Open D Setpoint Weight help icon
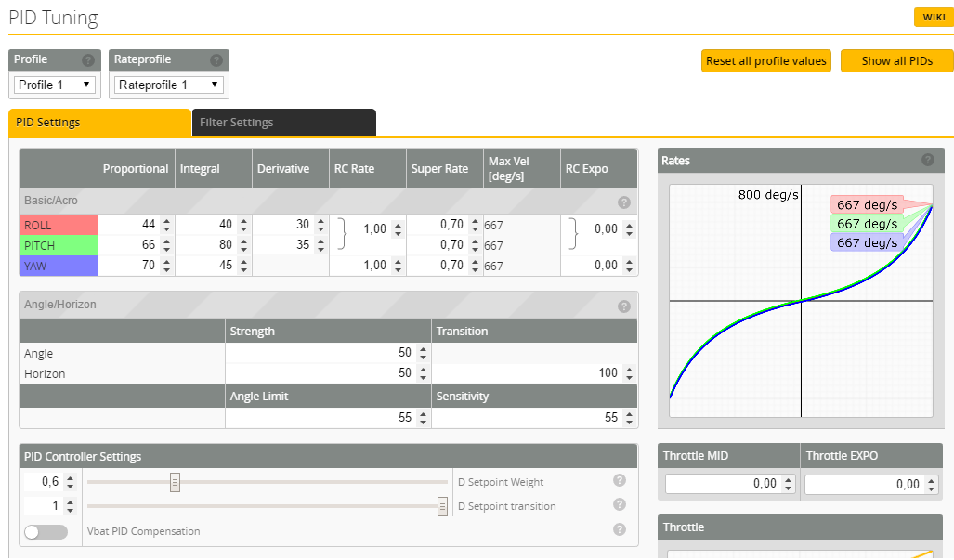954x560 pixels. coord(620,480)
